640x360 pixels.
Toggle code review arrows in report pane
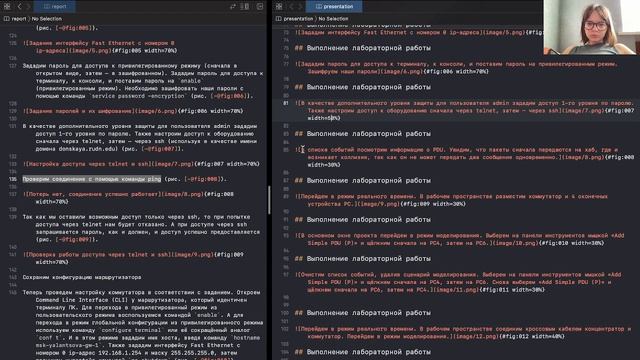pyautogui.click(x=233, y=6)
